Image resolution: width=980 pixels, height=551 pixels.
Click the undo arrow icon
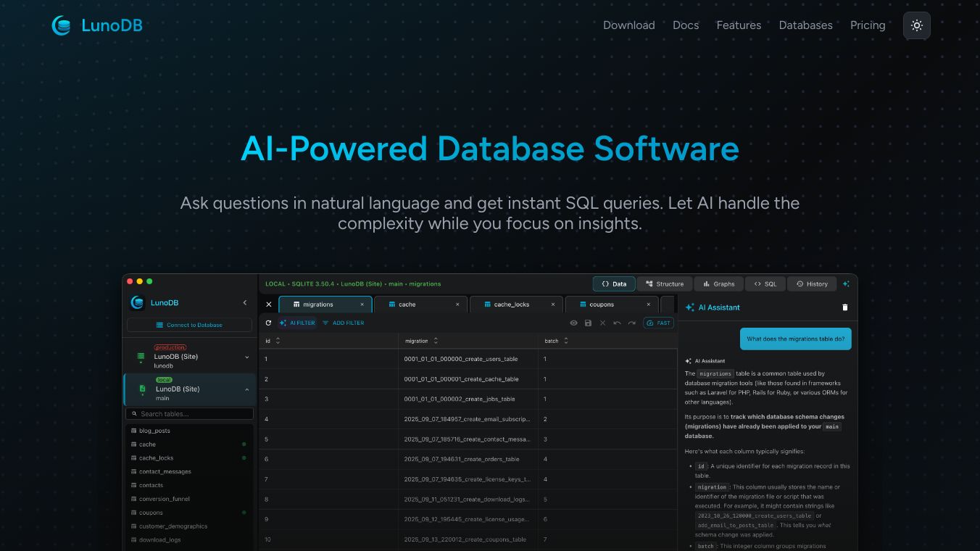pyautogui.click(x=617, y=323)
